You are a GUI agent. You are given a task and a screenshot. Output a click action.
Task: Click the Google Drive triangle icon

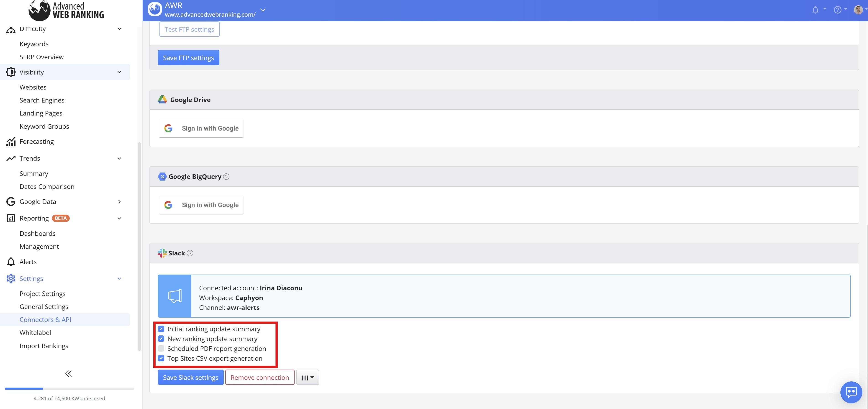coord(162,99)
